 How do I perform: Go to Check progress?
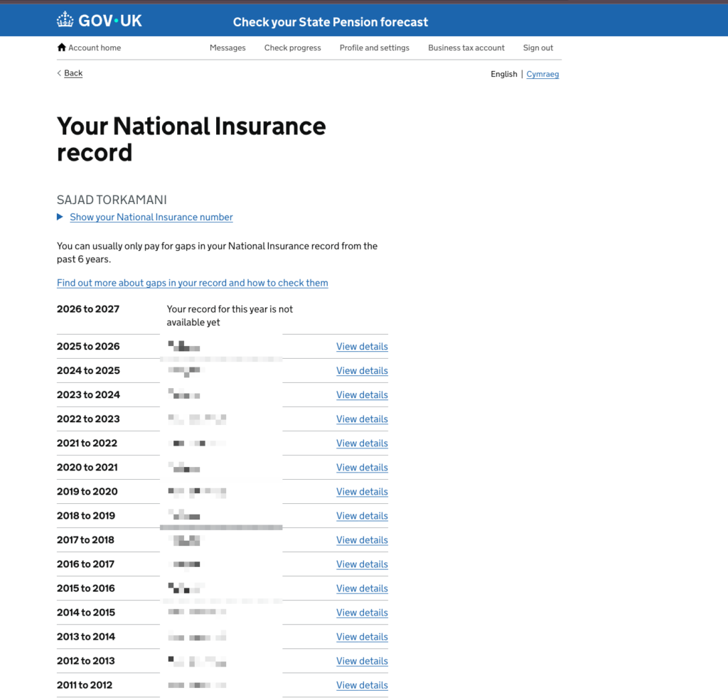[x=292, y=48]
